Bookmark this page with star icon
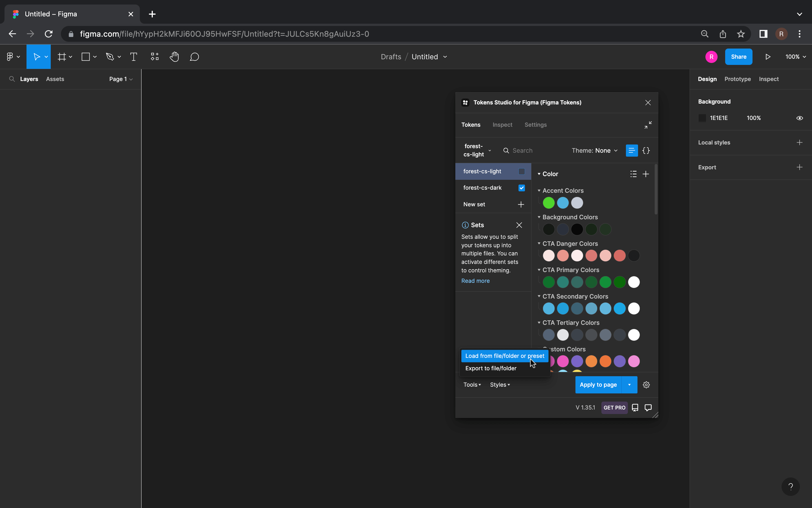The height and width of the screenshot is (508, 812). [741, 34]
